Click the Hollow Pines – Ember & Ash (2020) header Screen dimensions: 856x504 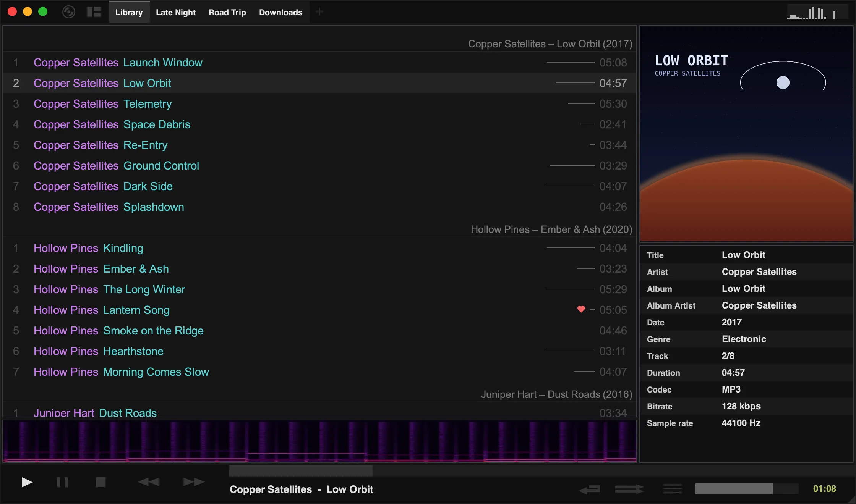551,229
